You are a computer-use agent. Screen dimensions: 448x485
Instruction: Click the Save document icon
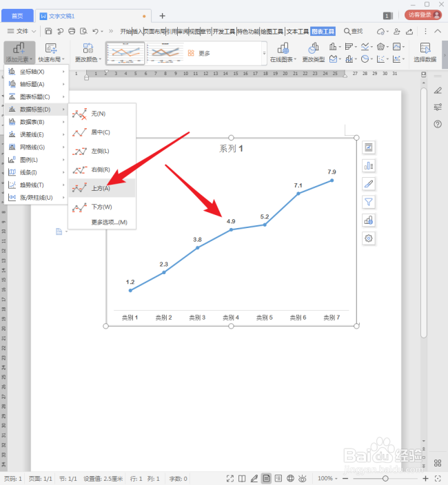coord(48,31)
